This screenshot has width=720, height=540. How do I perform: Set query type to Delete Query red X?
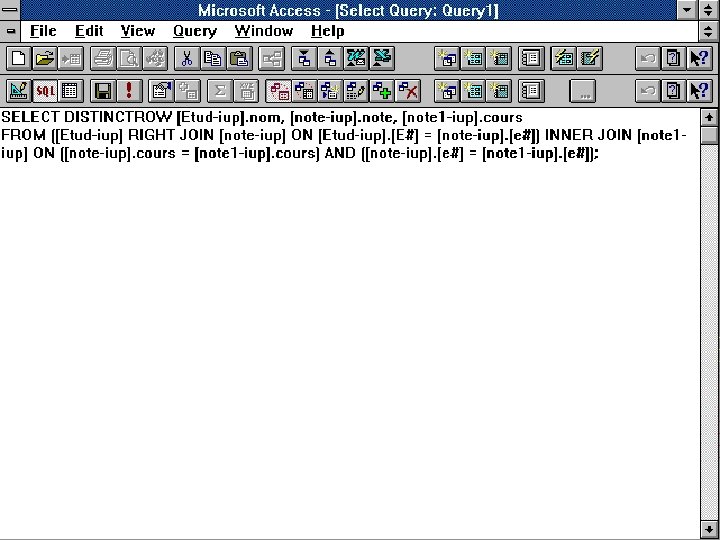tap(408, 91)
